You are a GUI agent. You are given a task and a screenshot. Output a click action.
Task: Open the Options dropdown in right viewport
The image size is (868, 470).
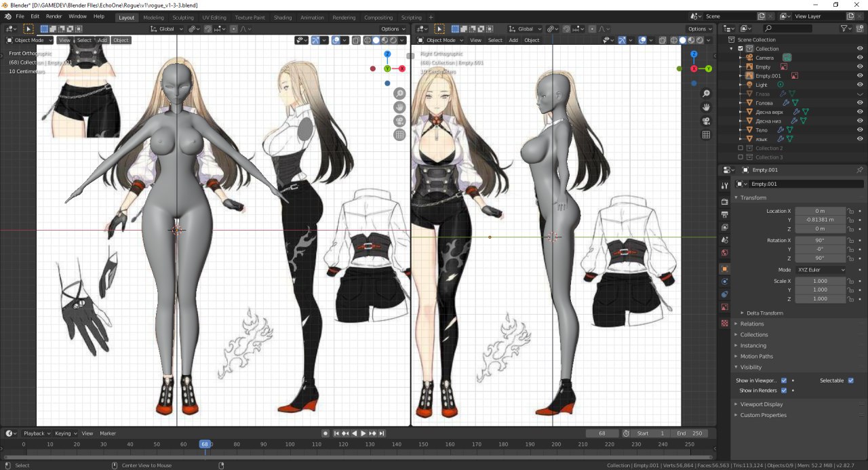699,29
